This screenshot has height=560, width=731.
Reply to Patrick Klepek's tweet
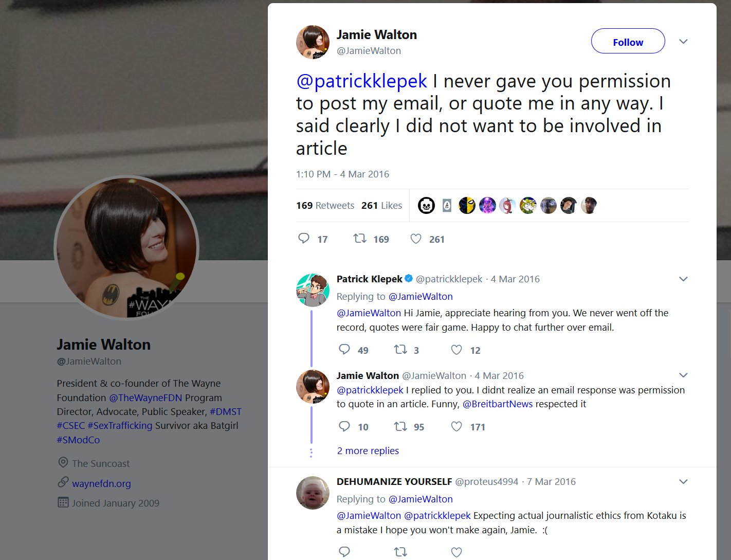pyautogui.click(x=344, y=350)
